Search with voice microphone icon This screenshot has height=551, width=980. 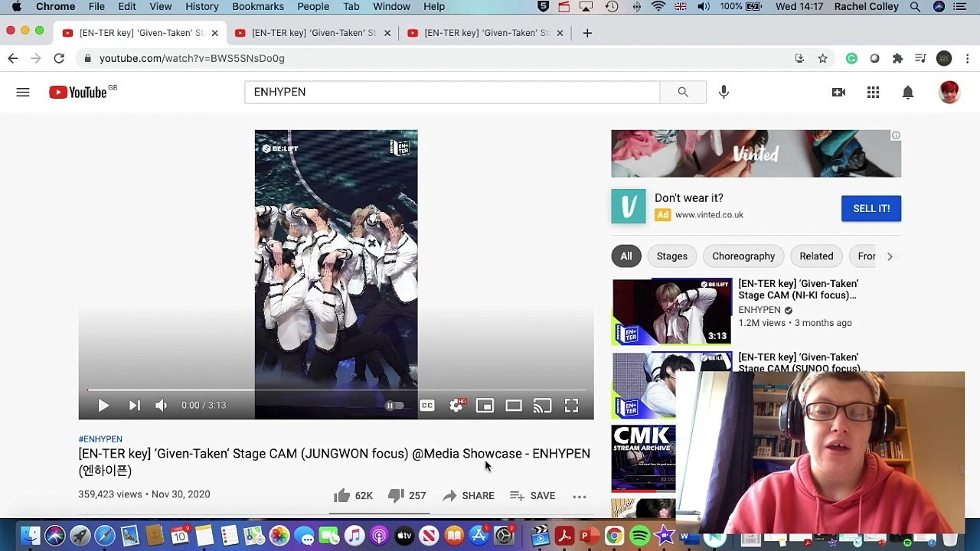coord(724,92)
